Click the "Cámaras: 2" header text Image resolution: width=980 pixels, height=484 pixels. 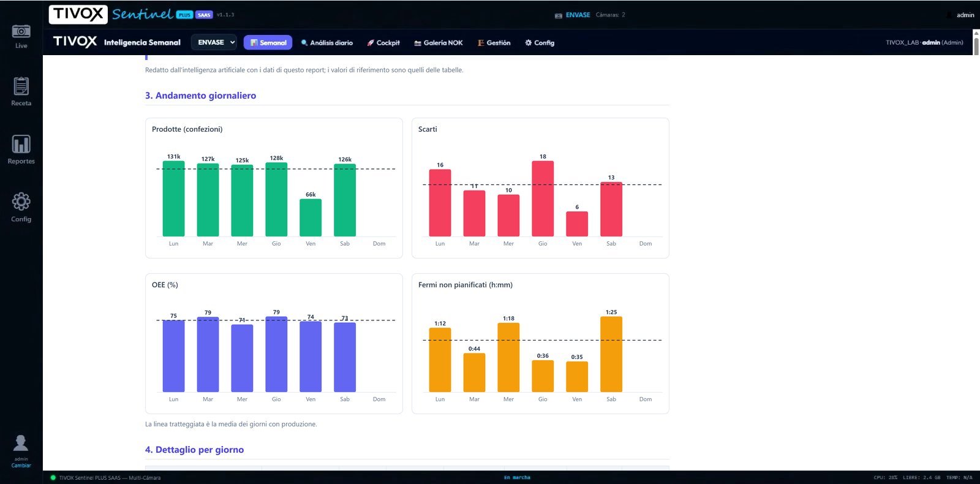point(611,15)
